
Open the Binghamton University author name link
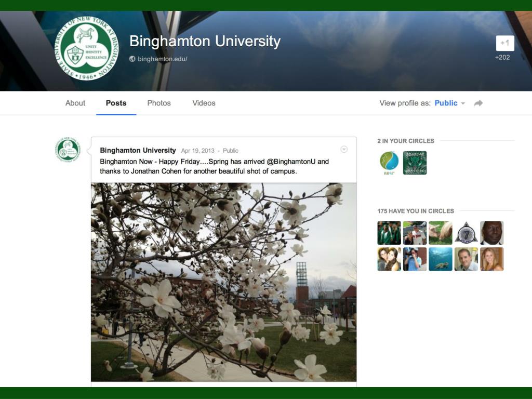coord(138,150)
